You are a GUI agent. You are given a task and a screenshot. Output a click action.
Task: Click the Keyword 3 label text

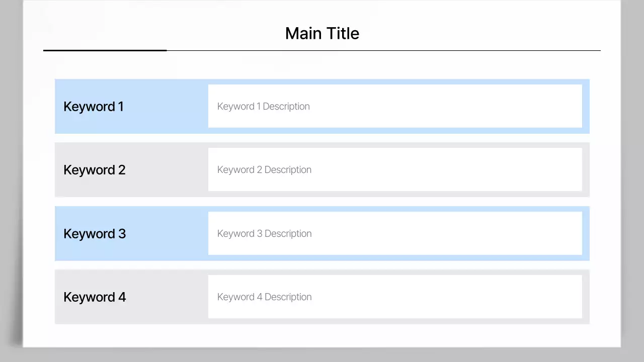click(95, 234)
